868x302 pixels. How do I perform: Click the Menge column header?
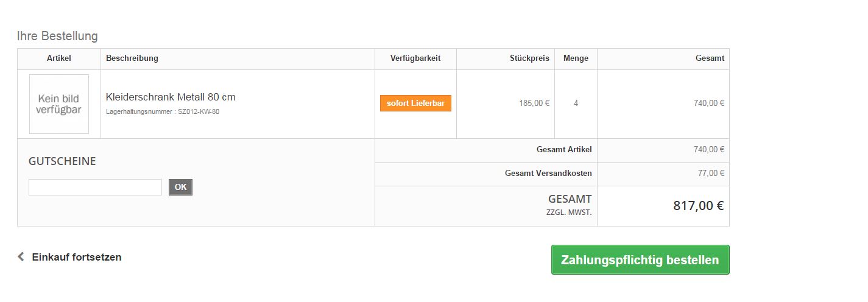click(x=576, y=58)
